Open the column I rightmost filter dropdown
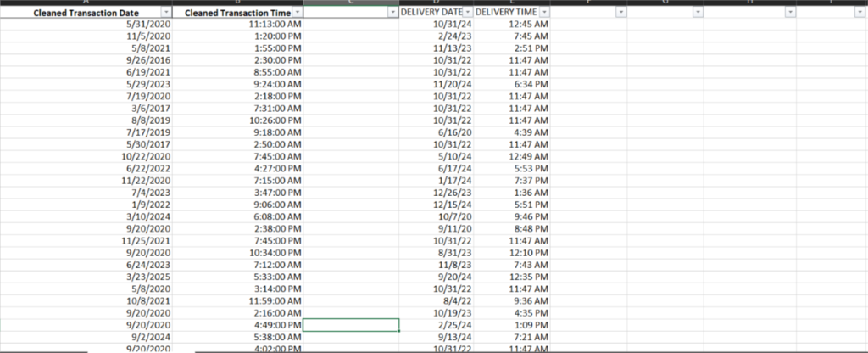Viewport: 868px width, 353px height. click(x=860, y=12)
